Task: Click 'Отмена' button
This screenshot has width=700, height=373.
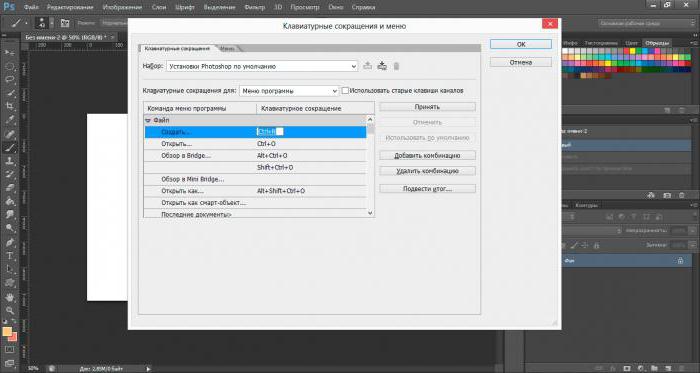Action: (521, 62)
